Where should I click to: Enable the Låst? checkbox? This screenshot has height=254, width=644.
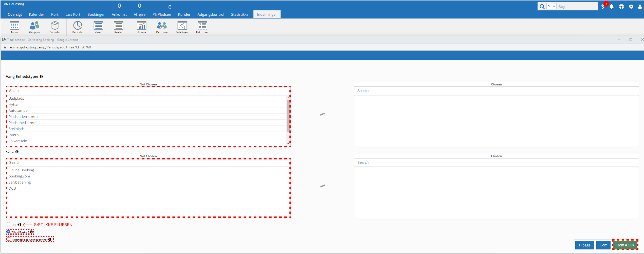pyautogui.click(x=9, y=224)
